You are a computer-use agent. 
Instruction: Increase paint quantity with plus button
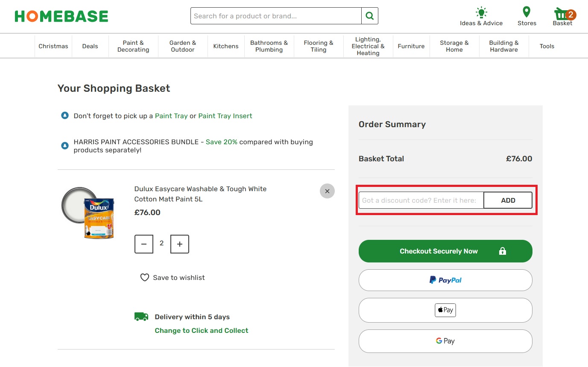(180, 244)
